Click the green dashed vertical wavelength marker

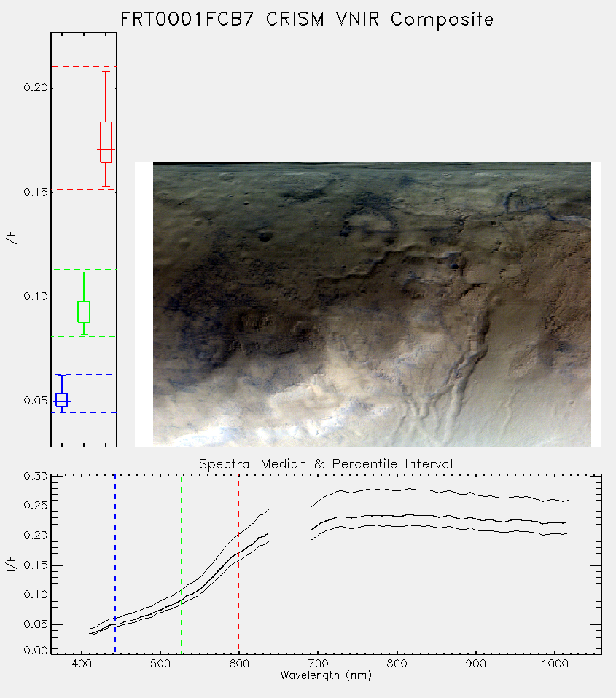click(x=182, y=564)
